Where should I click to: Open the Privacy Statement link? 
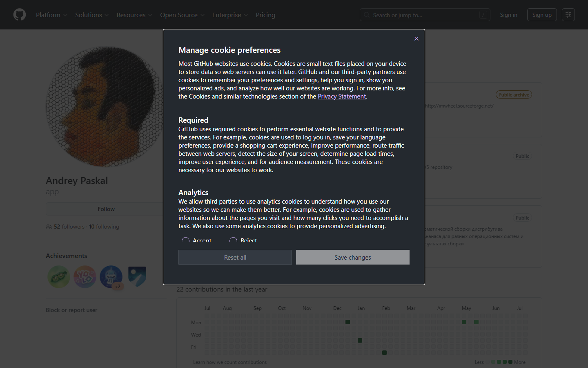click(342, 96)
